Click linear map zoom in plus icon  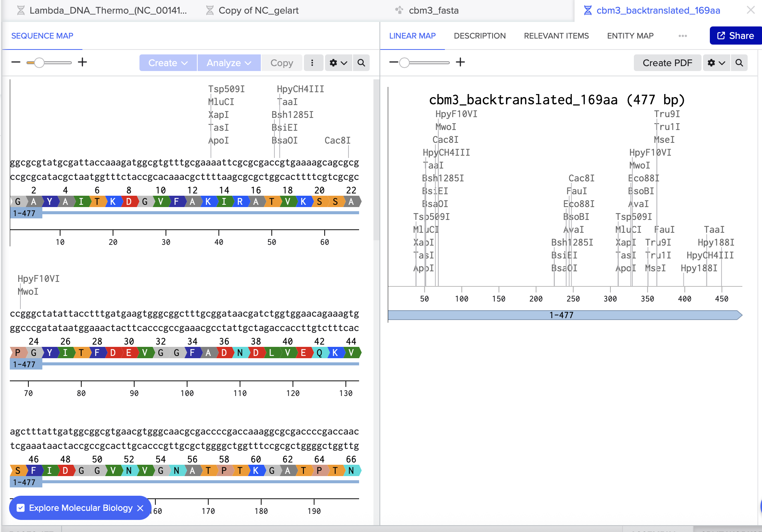460,62
